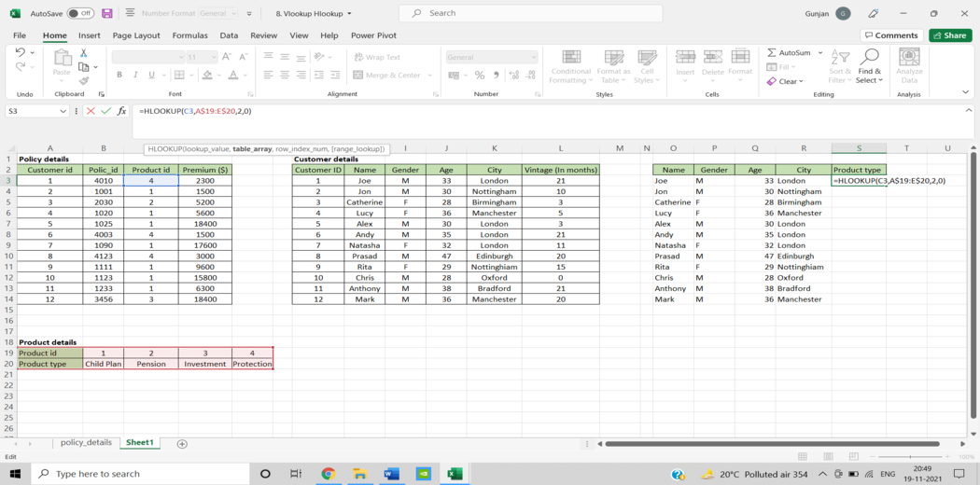Open the Insert ribbon tab
Screen dimensions: 980x485
pos(90,35)
